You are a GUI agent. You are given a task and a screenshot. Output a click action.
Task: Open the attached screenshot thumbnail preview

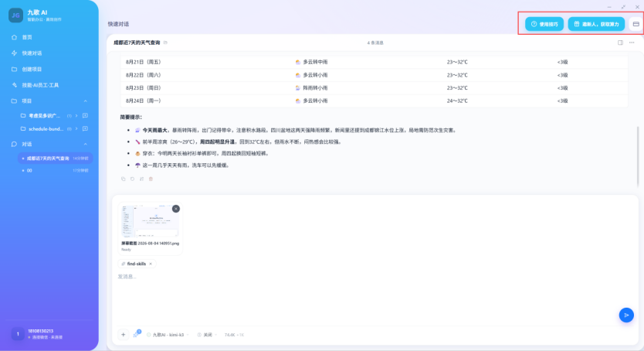[150, 220]
